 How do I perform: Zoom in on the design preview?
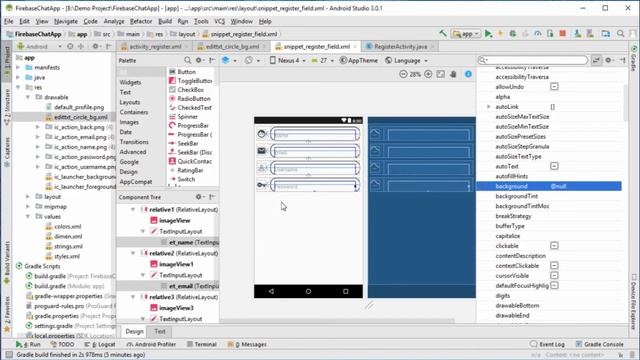click(x=428, y=74)
